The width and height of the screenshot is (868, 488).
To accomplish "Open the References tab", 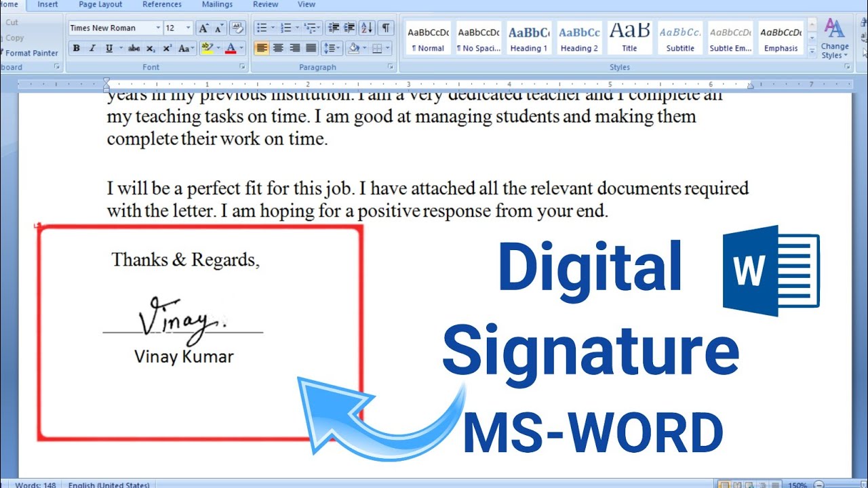I will click(x=162, y=4).
